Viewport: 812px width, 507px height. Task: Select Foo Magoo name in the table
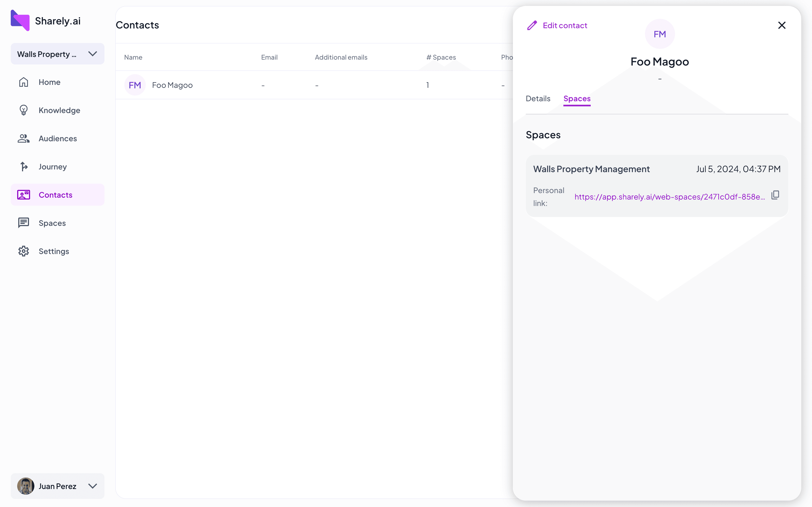pyautogui.click(x=172, y=85)
